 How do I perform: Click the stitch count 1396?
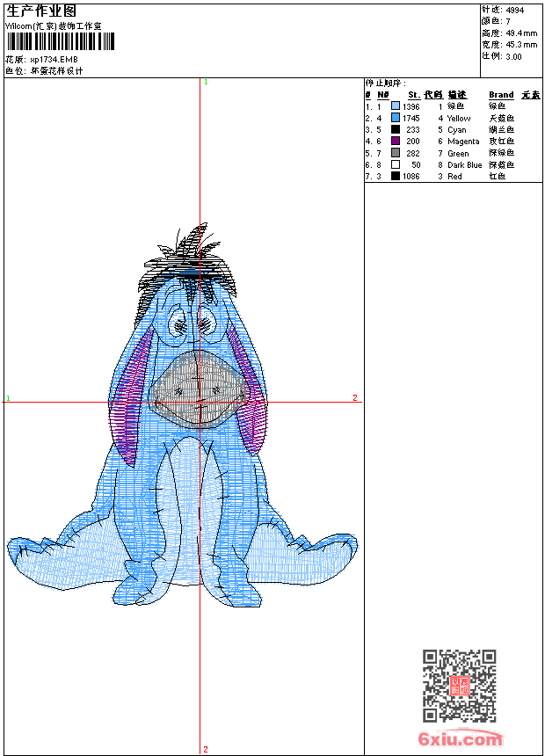click(x=411, y=106)
